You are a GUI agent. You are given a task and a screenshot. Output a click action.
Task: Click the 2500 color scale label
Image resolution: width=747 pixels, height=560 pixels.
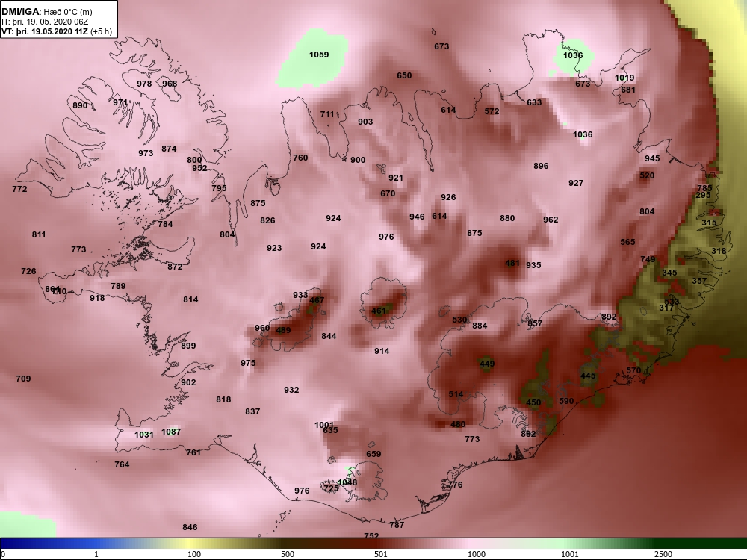click(x=663, y=554)
